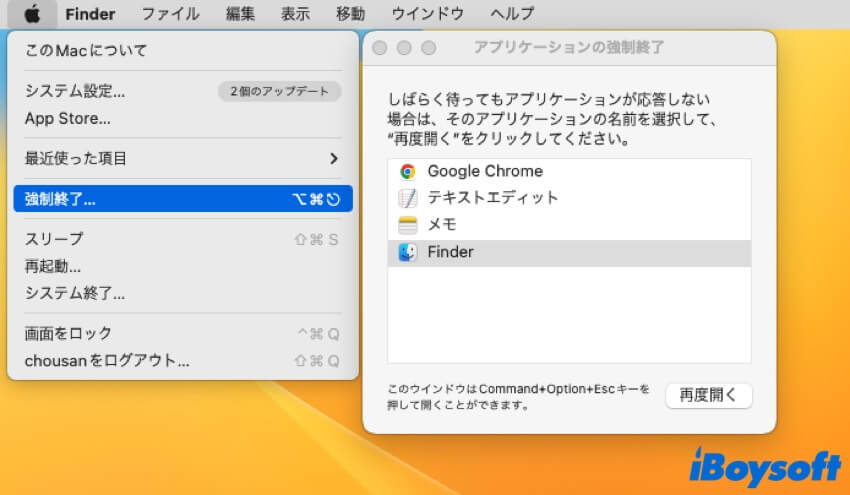Open the ウインドウ menu

[x=428, y=14]
